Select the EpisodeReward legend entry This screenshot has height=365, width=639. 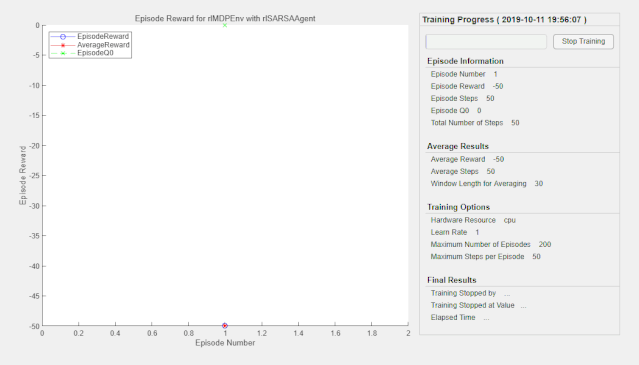pos(90,36)
